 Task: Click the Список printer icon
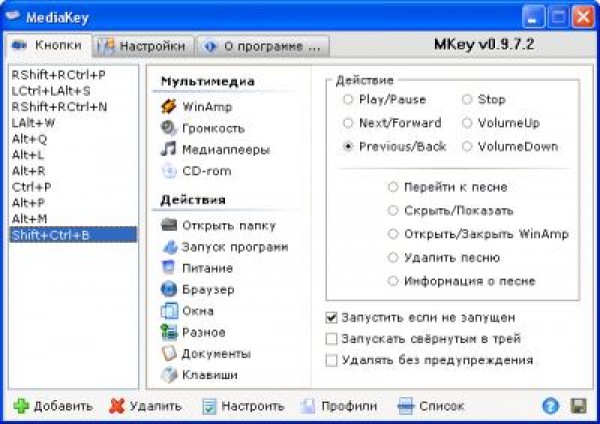click(406, 406)
